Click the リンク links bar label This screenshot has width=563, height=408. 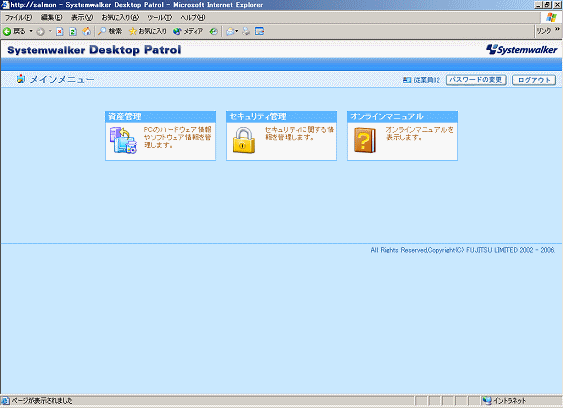point(544,31)
